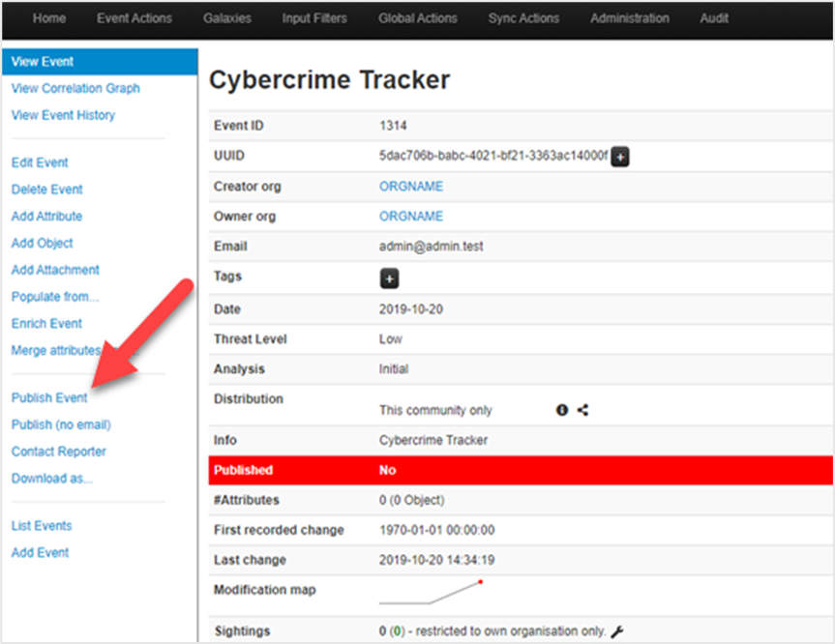Click the wrench icon next to Sightings
This screenshot has width=835, height=644.
pos(617,631)
